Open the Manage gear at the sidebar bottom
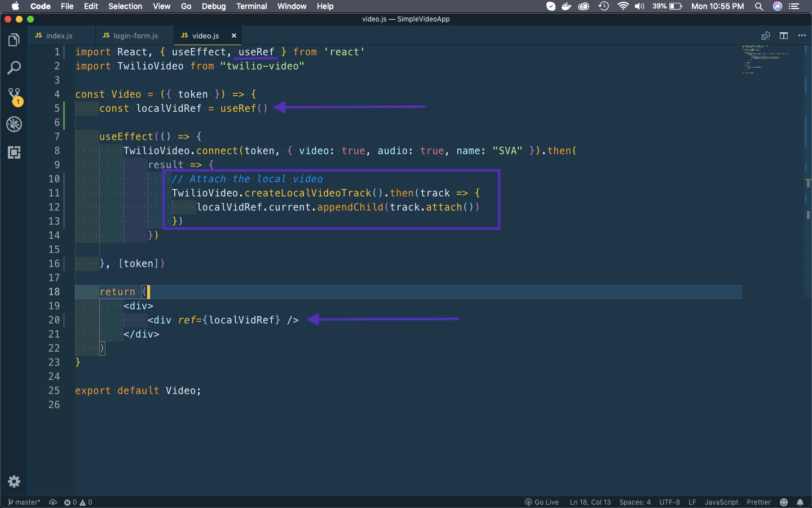 (14, 481)
